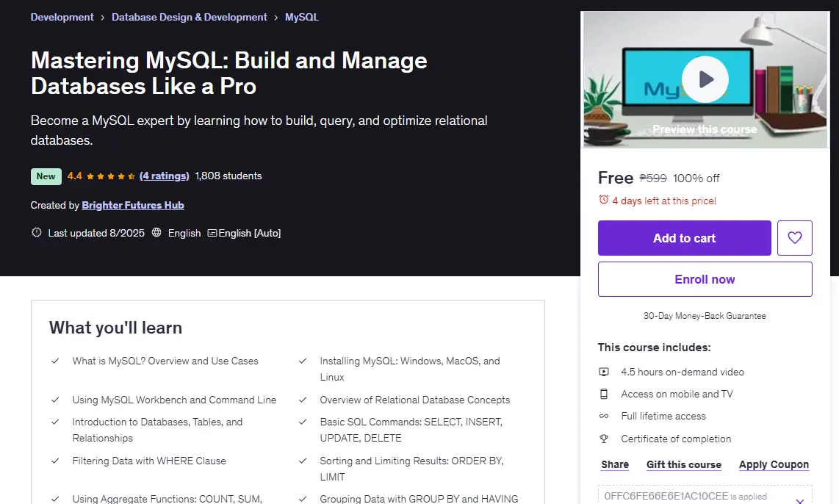Click checkmark beside 'Basic SQL Commands'
The height and width of the screenshot is (504, 839).
point(302,422)
